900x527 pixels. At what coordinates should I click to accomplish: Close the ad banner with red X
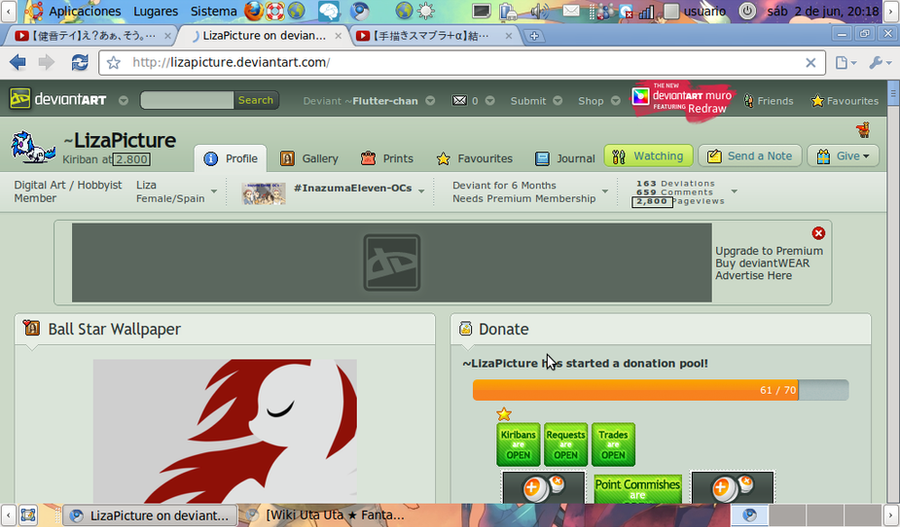pyautogui.click(x=818, y=233)
